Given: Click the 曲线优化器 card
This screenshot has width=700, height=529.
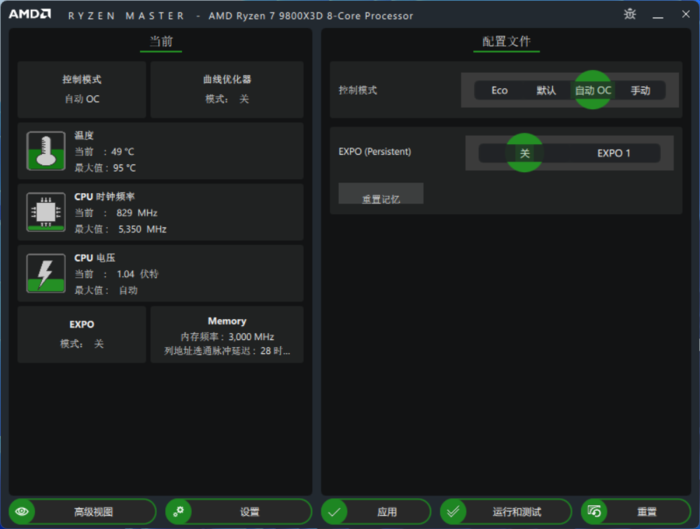Looking at the screenshot, I should coord(227,89).
